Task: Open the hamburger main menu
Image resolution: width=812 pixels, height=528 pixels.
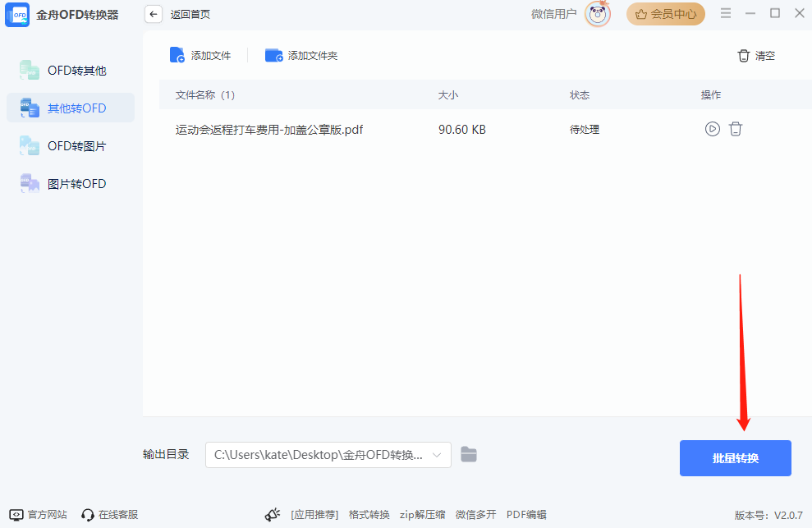Action: [x=725, y=13]
